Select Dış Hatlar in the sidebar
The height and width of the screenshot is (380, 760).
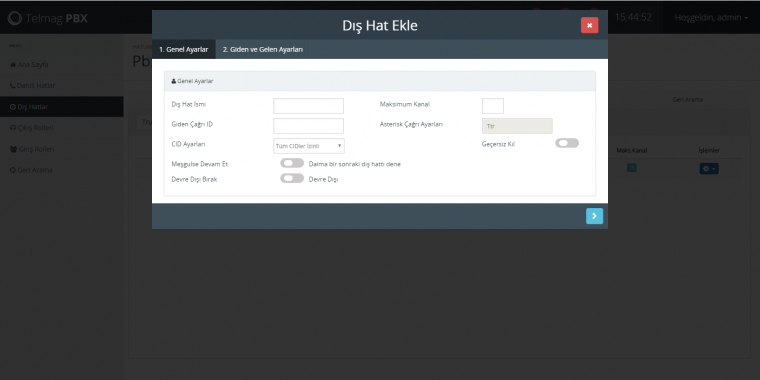tap(62, 107)
